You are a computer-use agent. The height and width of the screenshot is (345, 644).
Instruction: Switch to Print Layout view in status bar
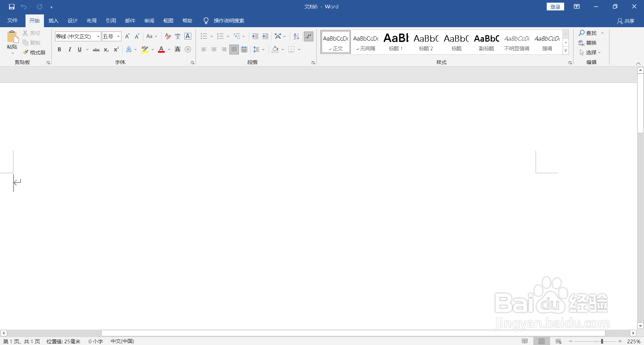[542, 341]
